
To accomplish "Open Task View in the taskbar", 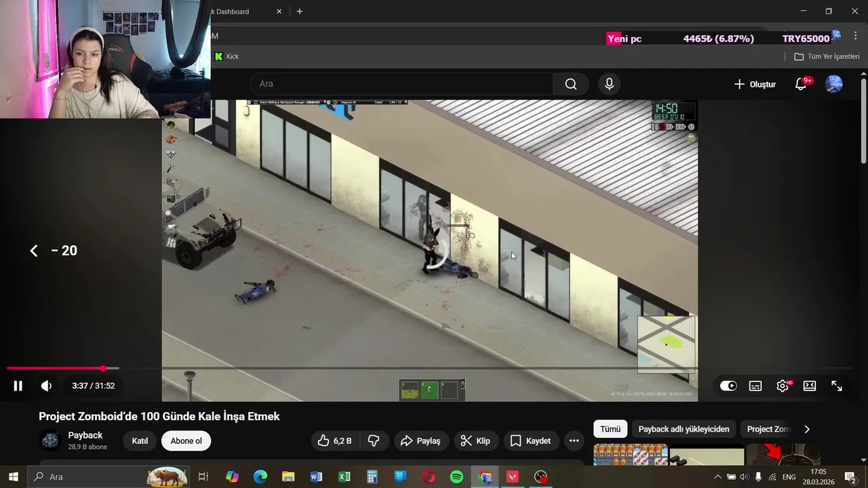I will pos(203,476).
